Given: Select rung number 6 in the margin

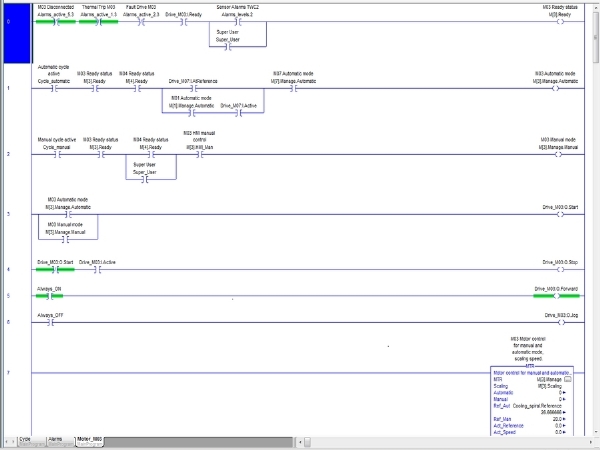Looking at the screenshot, I should click(x=8, y=322).
